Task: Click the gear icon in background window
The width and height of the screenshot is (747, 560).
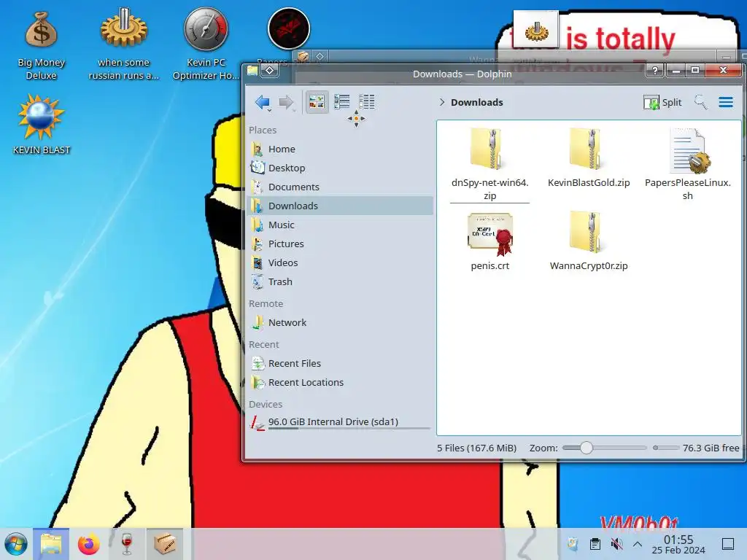Action: (536, 32)
